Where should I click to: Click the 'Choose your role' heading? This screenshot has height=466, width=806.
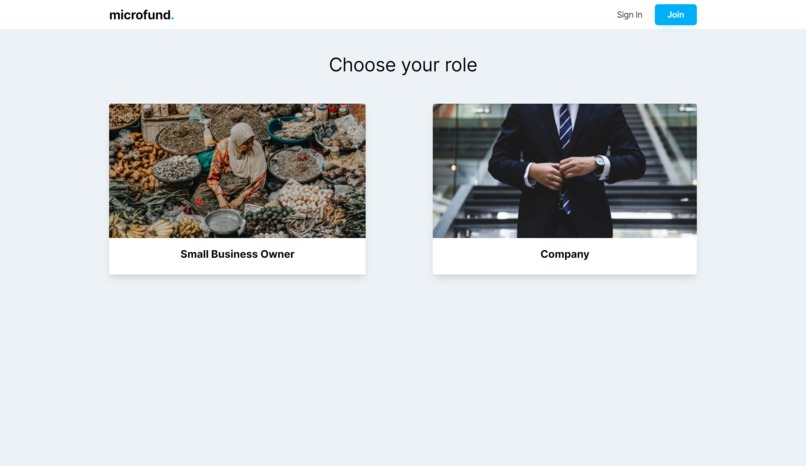click(x=403, y=65)
